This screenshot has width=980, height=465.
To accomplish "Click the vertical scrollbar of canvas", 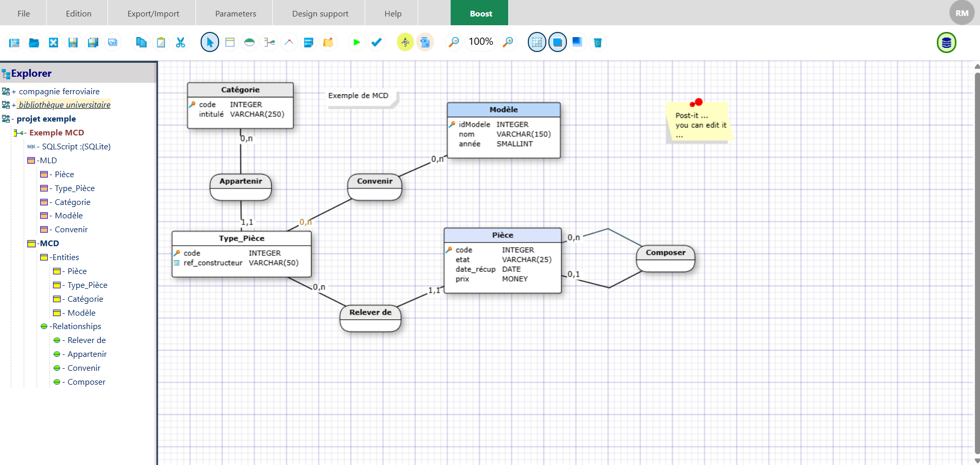I will tap(977, 263).
